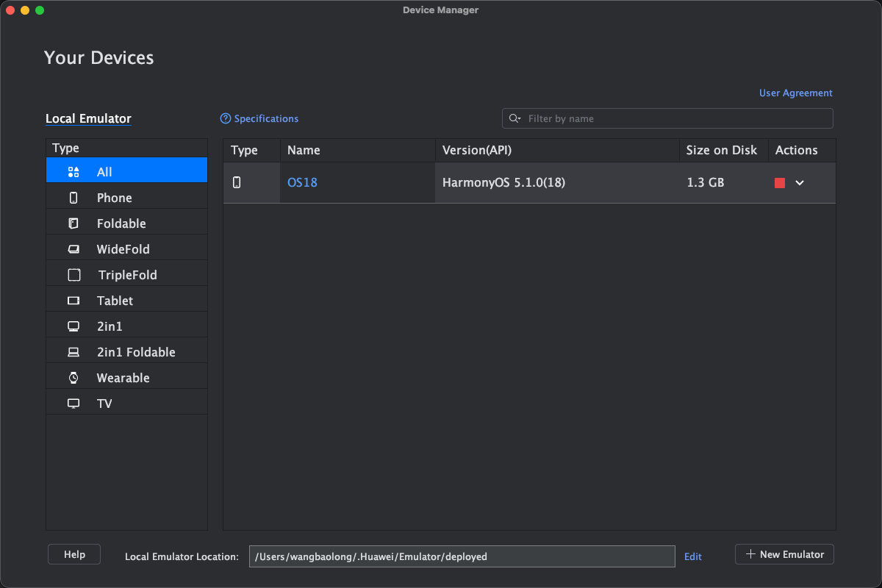Filter devices by WideFold type
Image resolution: width=882 pixels, height=588 pixels.
(126, 249)
